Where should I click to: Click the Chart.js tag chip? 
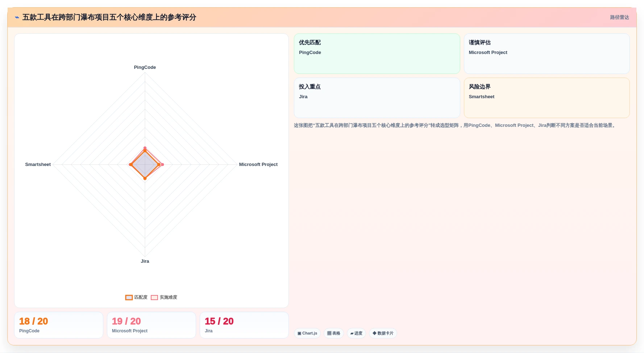[307, 333]
